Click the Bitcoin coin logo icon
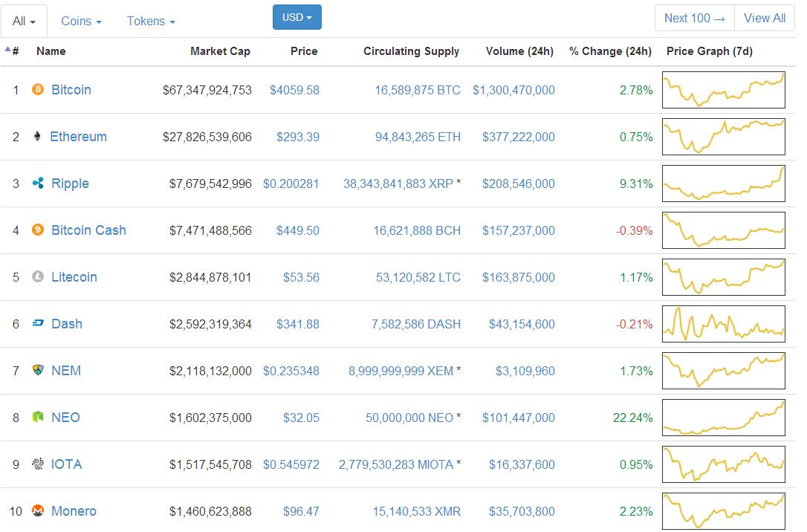The image size is (807, 532). (x=38, y=90)
